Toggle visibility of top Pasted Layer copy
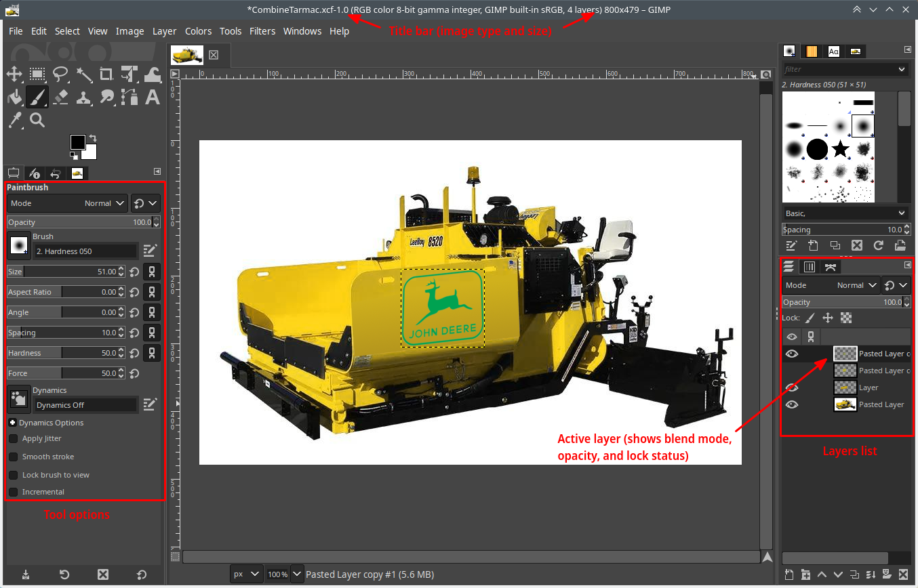The image size is (918, 588). tap(791, 354)
